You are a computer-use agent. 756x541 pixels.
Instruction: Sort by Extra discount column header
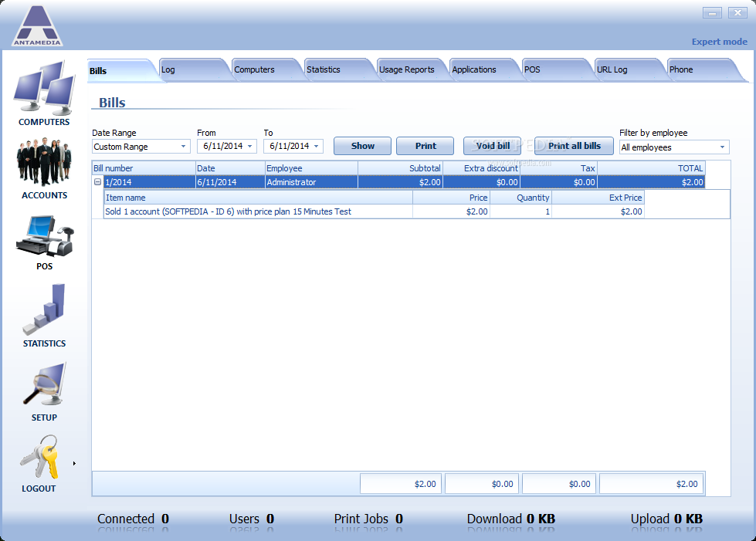tap(482, 168)
